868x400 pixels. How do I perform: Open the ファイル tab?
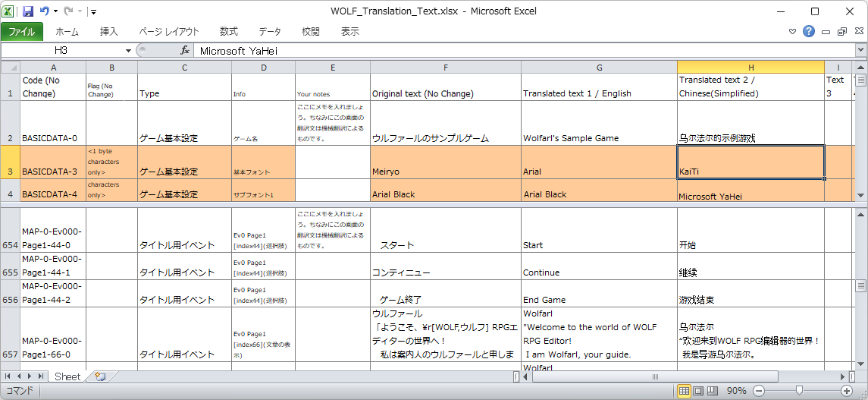click(21, 32)
